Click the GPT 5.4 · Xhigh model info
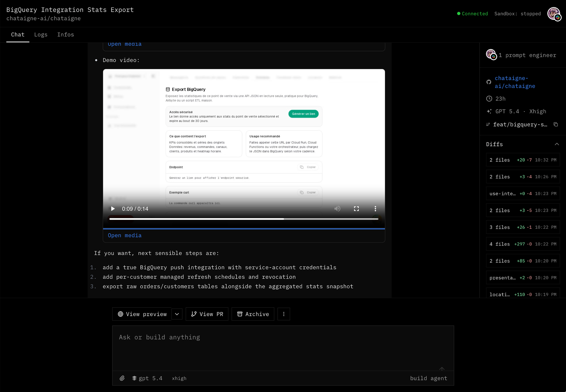 [x=521, y=111]
